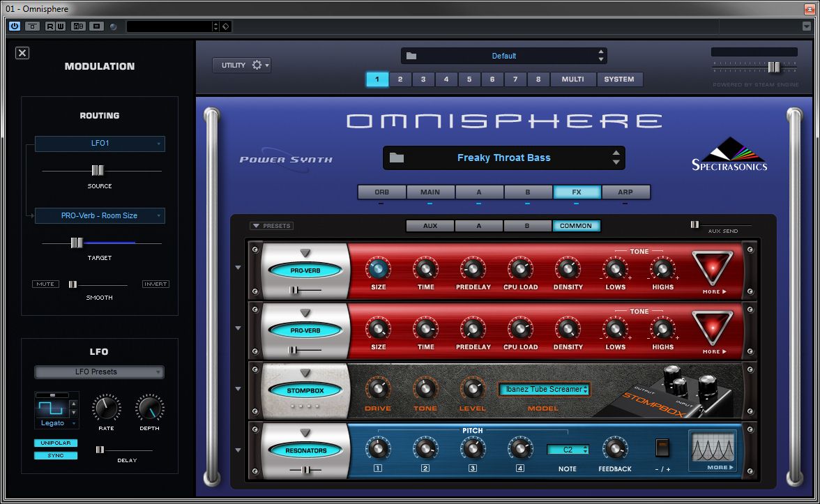The image size is (820, 504).
Task: Open the Resonators C2 note dropdown
Action: click(568, 450)
